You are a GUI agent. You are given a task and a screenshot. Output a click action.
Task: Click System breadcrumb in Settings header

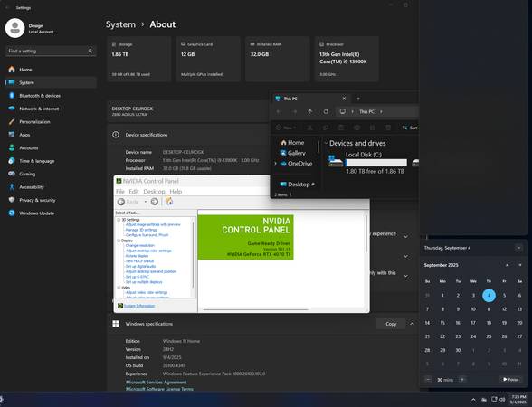120,24
